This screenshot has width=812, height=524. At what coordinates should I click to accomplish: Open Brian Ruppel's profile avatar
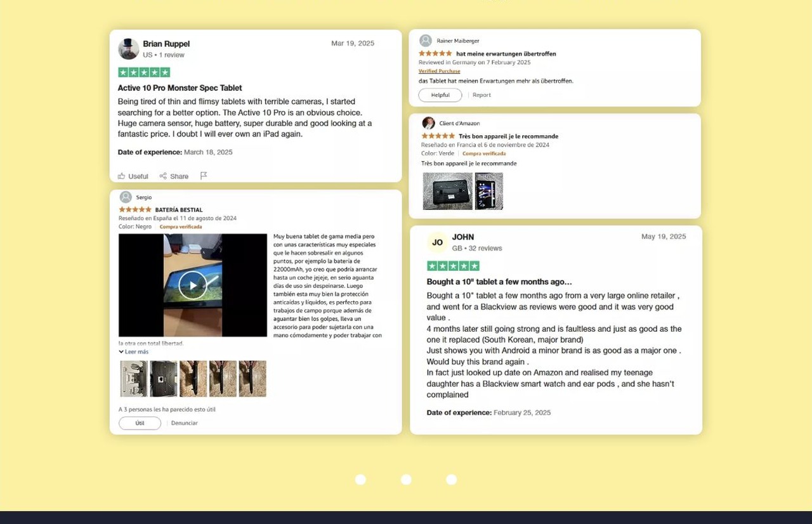(129, 49)
